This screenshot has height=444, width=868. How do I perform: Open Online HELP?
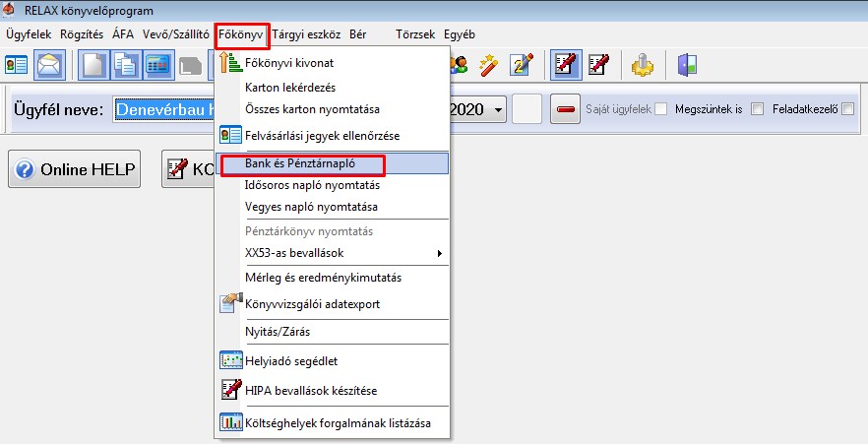click(x=74, y=169)
